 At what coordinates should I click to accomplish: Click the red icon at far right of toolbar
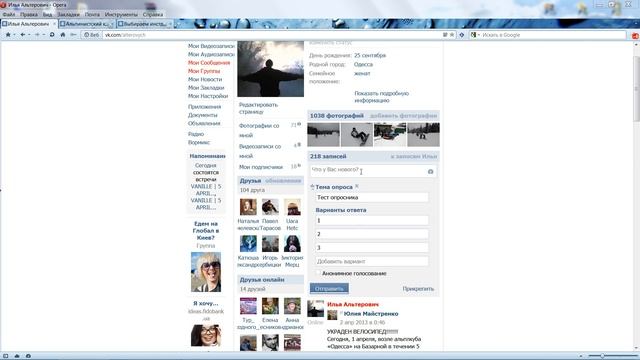635,36
